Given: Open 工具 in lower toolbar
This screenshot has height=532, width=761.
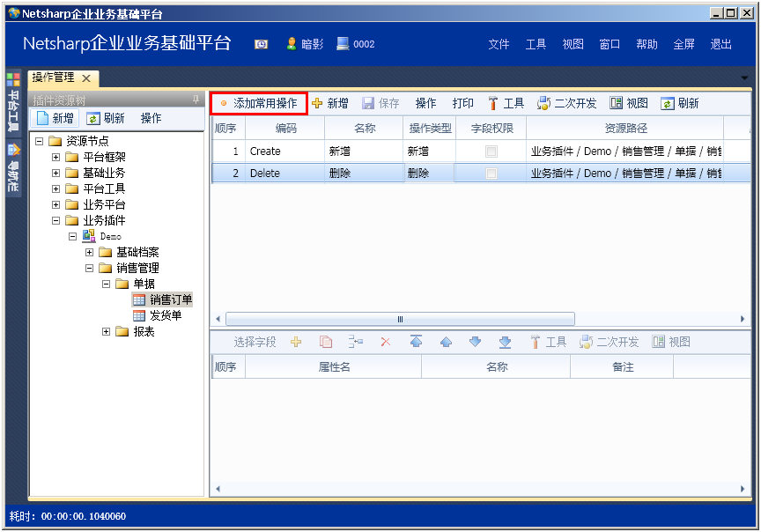Looking at the screenshot, I should pyautogui.click(x=549, y=343).
